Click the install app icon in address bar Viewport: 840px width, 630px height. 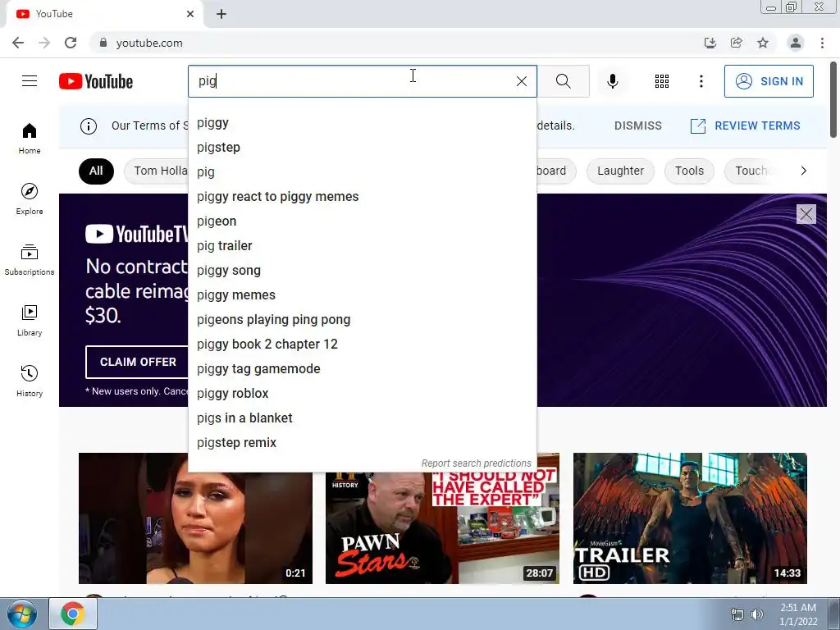click(x=710, y=43)
